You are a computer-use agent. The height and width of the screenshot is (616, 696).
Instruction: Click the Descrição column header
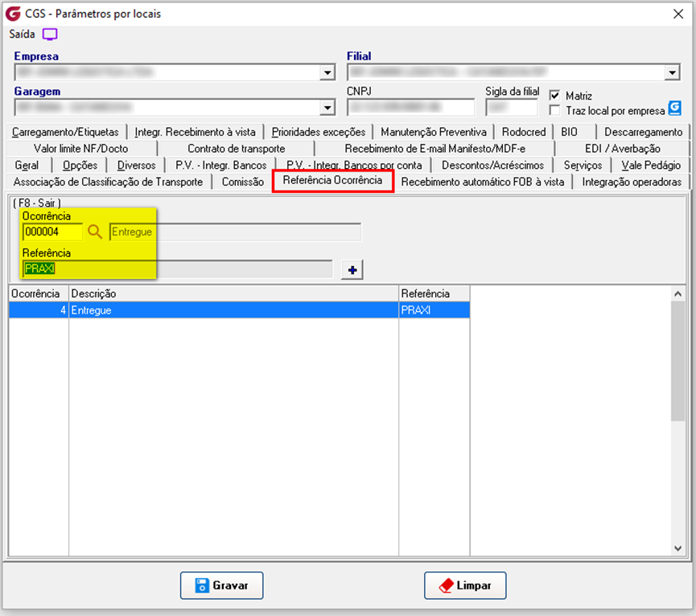(x=233, y=294)
